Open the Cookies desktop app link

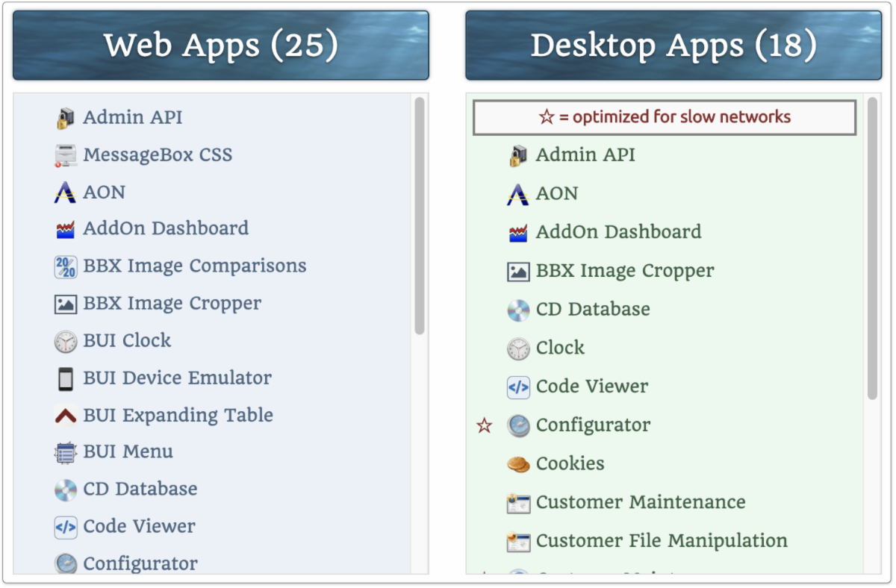tap(570, 464)
